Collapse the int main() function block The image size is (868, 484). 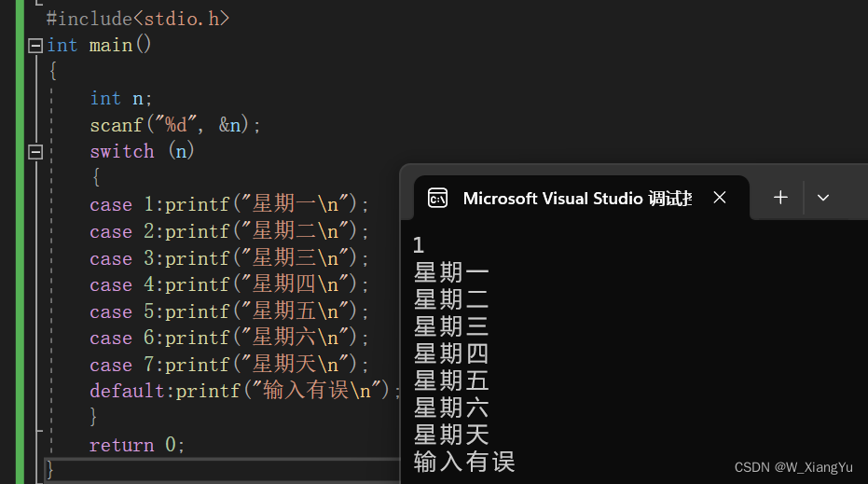tap(35, 46)
